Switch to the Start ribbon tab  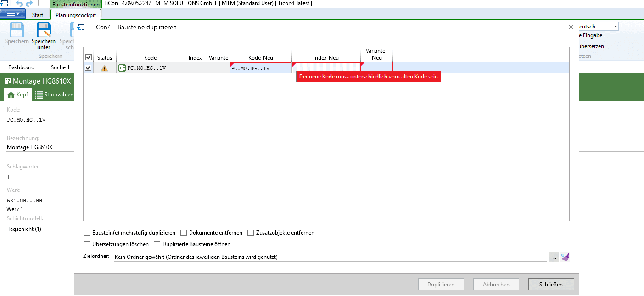[x=38, y=15]
